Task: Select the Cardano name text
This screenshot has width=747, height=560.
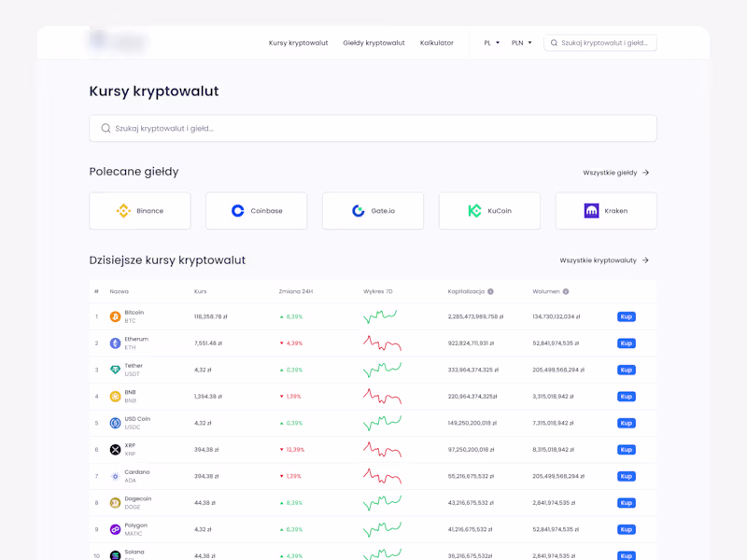Action: [137, 472]
